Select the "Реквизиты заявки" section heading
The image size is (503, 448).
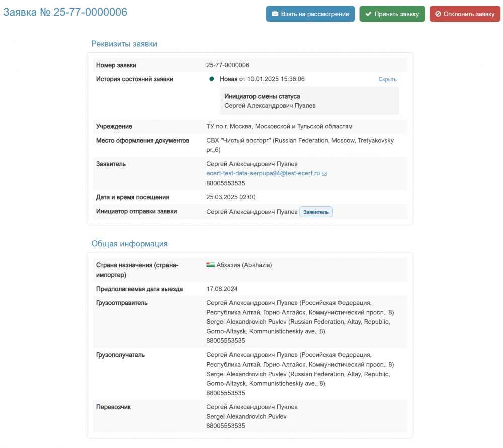tap(124, 44)
